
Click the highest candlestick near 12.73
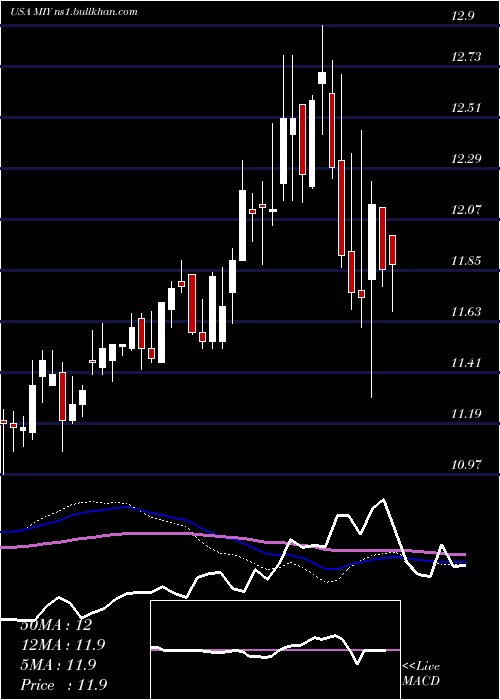[322, 78]
